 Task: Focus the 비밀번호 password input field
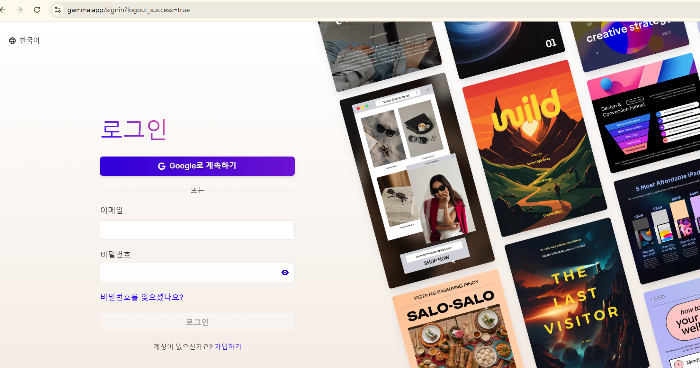click(197, 272)
